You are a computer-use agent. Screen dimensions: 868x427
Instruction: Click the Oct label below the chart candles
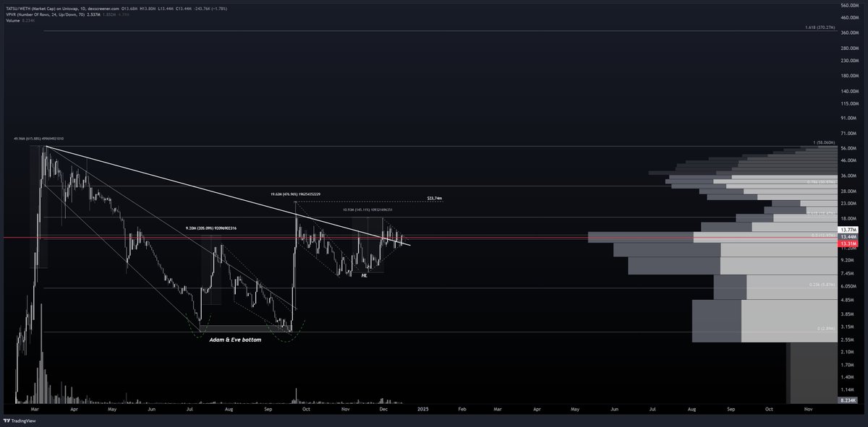[x=307, y=409]
